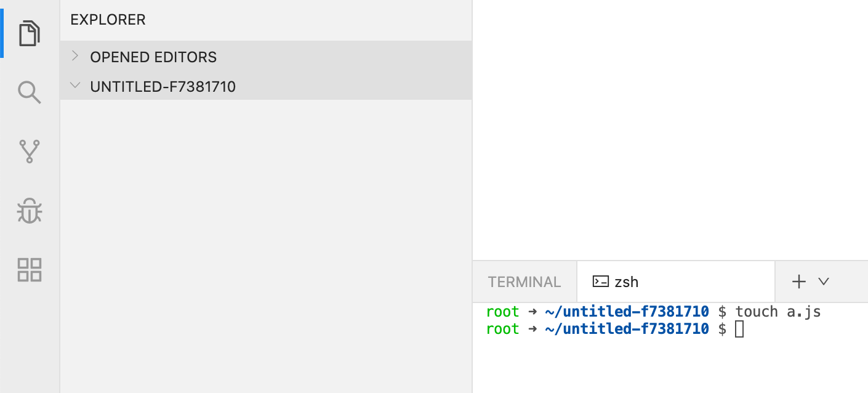This screenshot has height=393, width=868.
Task: Click the zsh shell icon on the terminal tab
Action: click(x=600, y=281)
